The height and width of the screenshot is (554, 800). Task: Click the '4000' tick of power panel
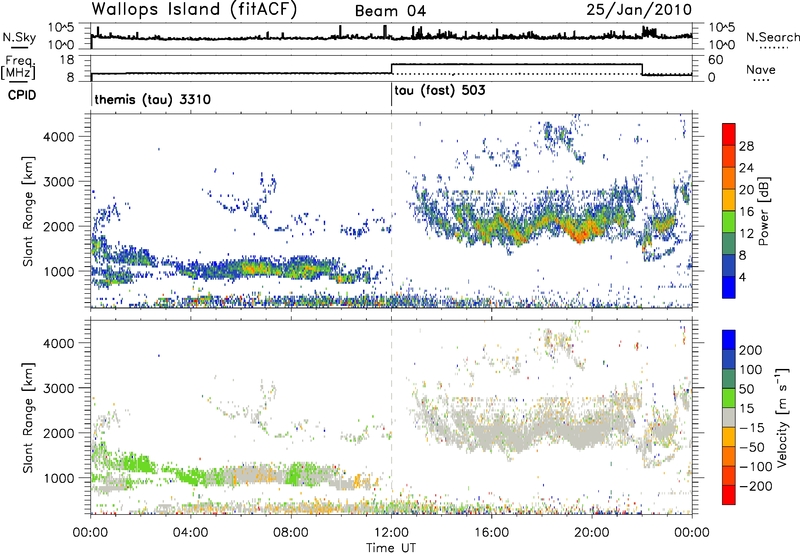coord(58,136)
